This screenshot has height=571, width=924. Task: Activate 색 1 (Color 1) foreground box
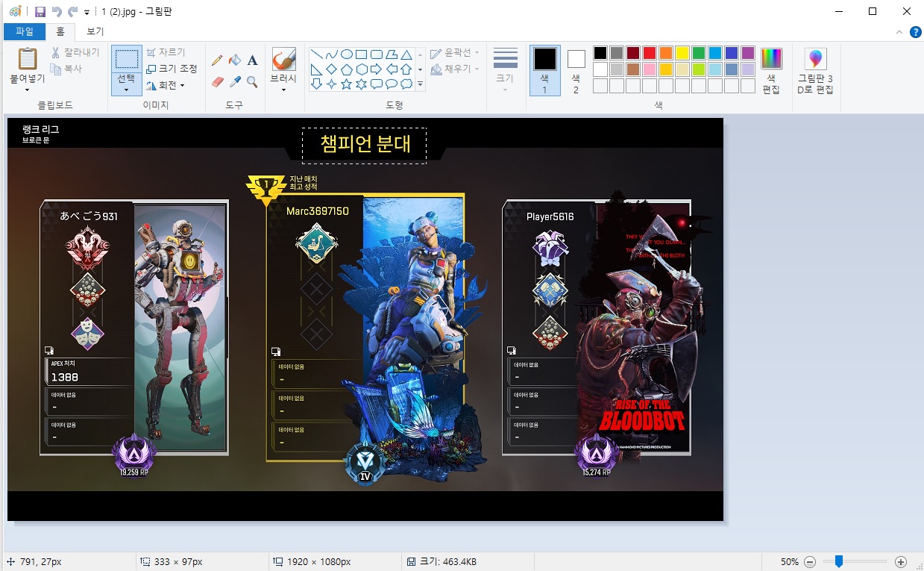tap(544, 70)
